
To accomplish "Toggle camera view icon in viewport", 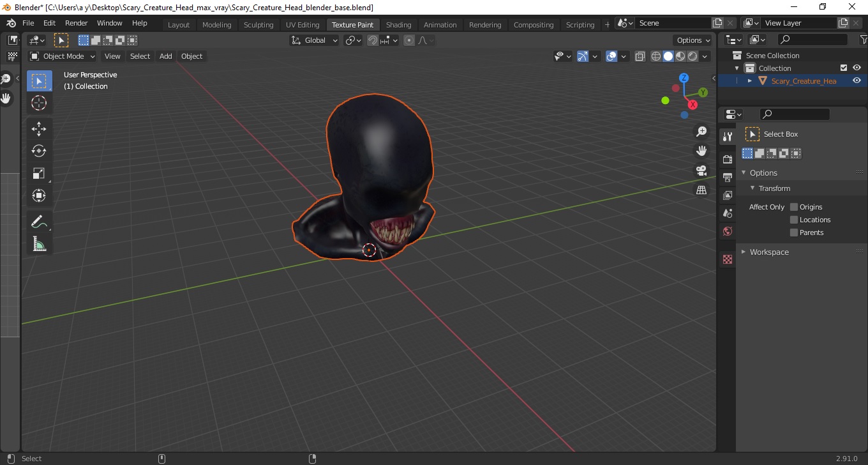I will [x=701, y=171].
